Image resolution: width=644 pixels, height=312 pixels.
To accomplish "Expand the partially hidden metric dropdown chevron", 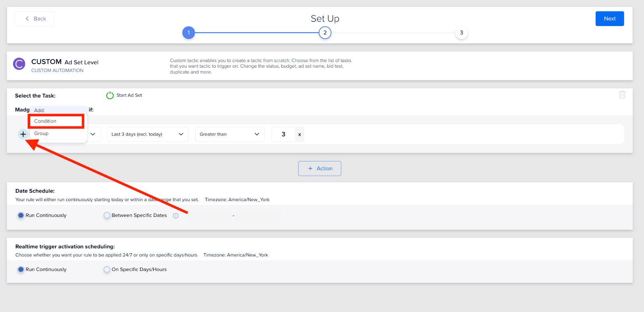I will [93, 134].
